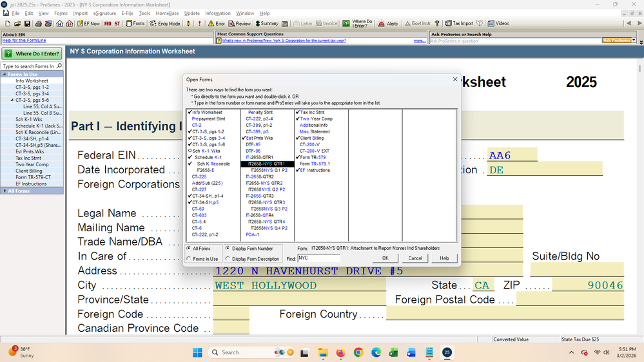The image size is (644, 362).
Task: Click the back arrow navigation icon in toolbar
Action: [x=629, y=23]
